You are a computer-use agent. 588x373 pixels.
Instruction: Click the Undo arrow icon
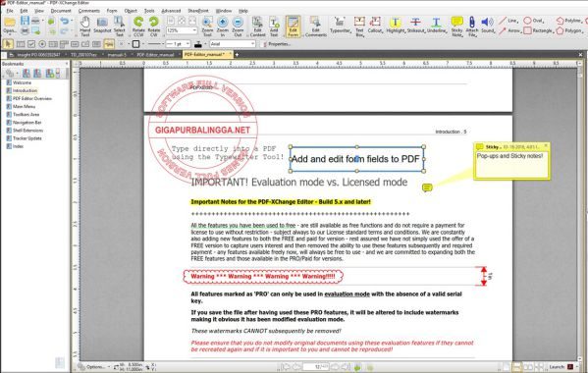[65, 21]
